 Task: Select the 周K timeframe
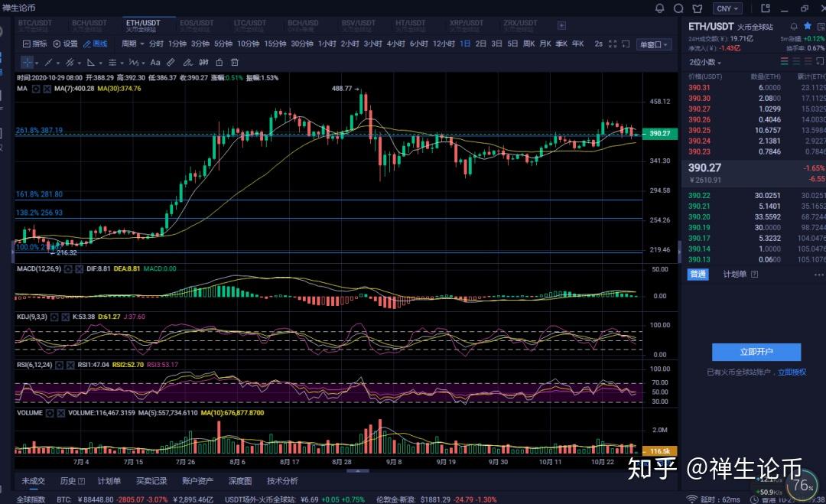[x=528, y=44]
